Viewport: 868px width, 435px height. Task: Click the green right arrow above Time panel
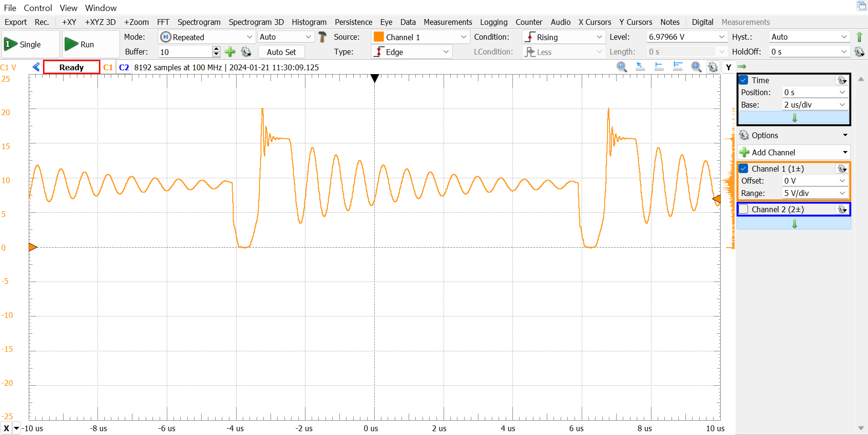(x=742, y=66)
